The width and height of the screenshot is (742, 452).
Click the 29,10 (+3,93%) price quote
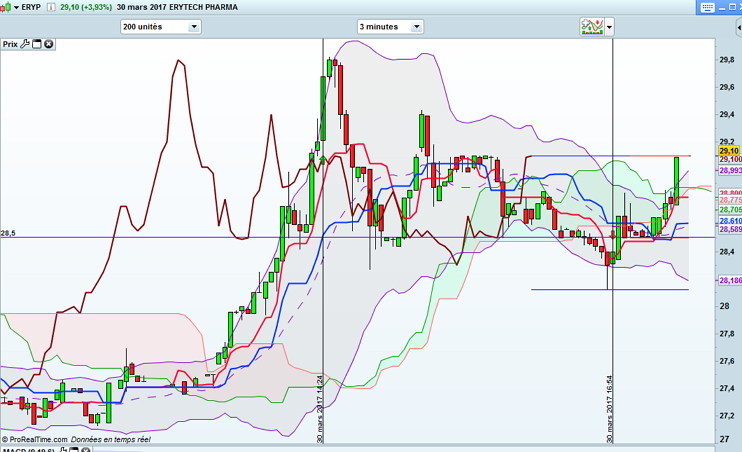pyautogui.click(x=86, y=7)
